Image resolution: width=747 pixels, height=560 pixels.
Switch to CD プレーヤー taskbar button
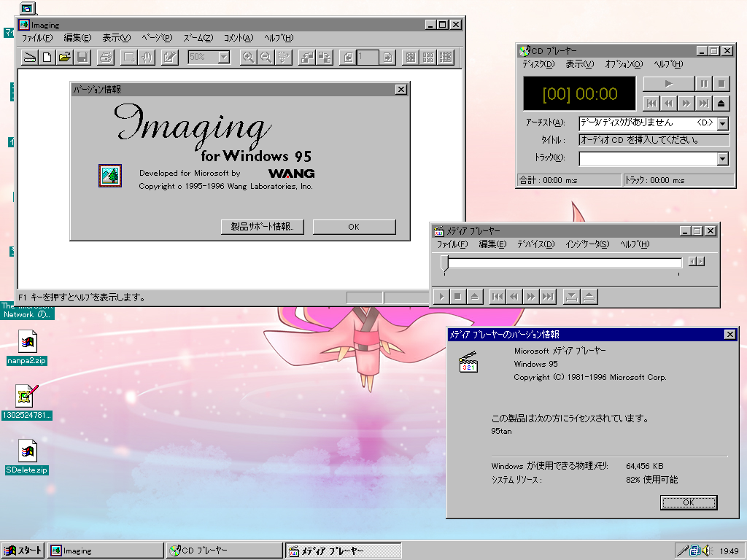[225, 551]
